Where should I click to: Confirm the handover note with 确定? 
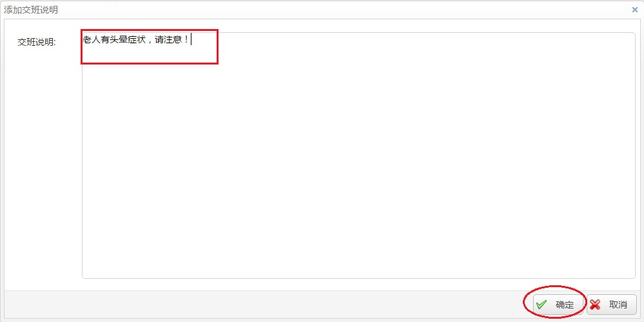click(x=558, y=305)
